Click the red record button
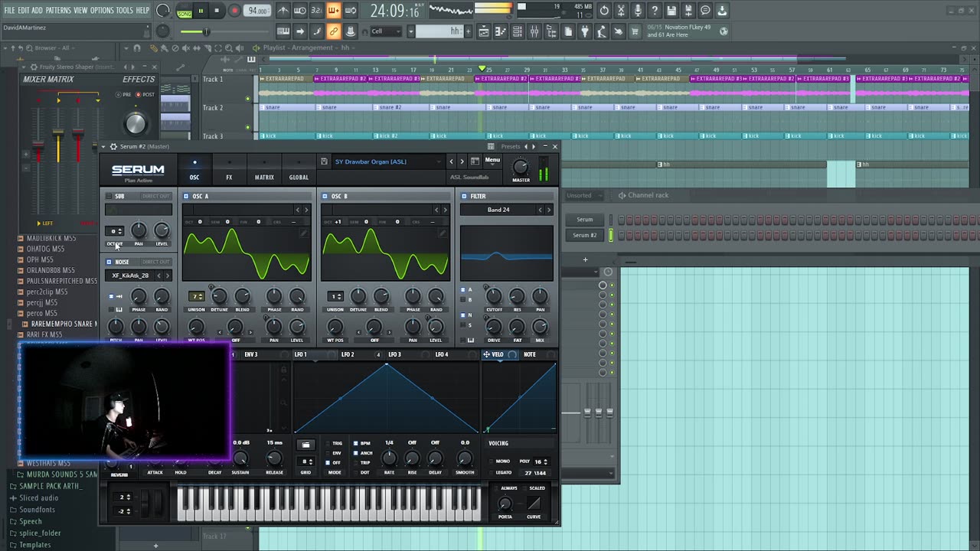Viewport: 980px width, 551px height. click(x=235, y=11)
